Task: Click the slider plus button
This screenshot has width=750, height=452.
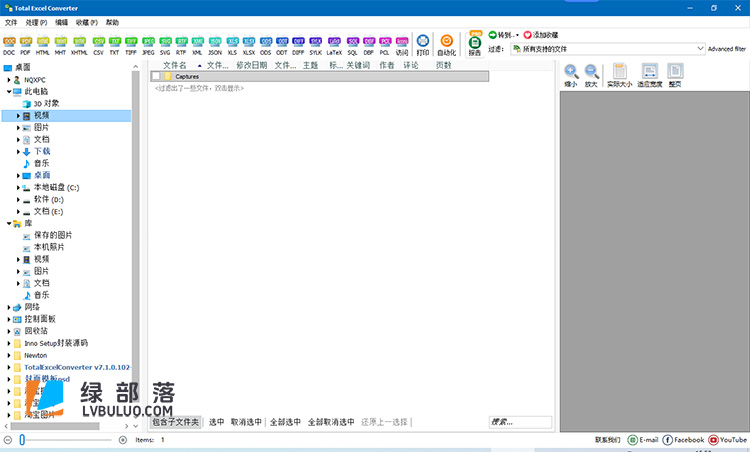Action: pos(123,440)
